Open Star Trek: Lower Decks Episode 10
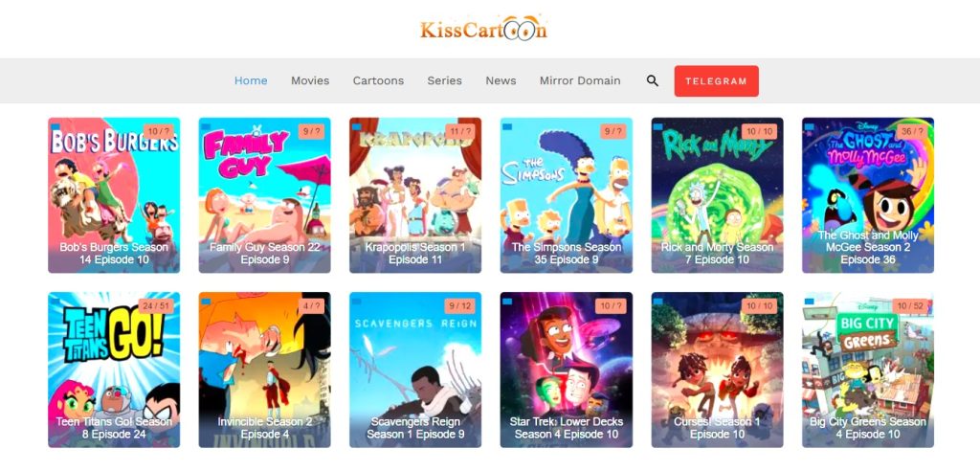This screenshot has height=471, width=980. [x=567, y=370]
